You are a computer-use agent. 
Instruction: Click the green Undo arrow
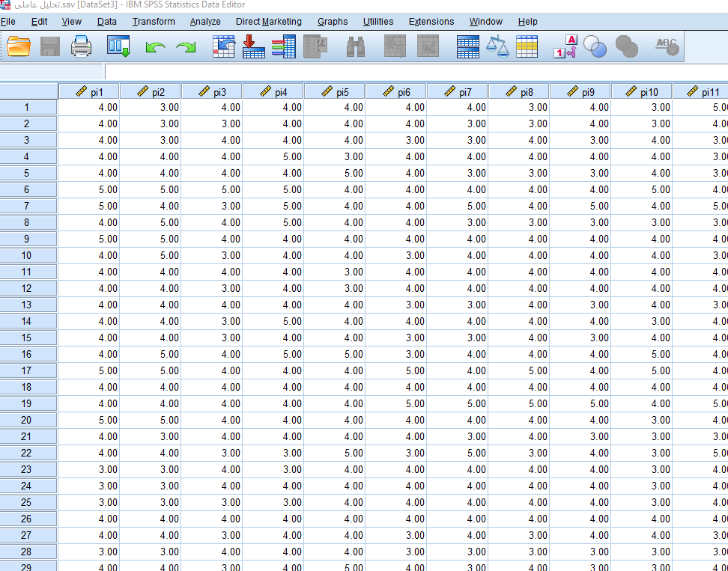point(155,48)
